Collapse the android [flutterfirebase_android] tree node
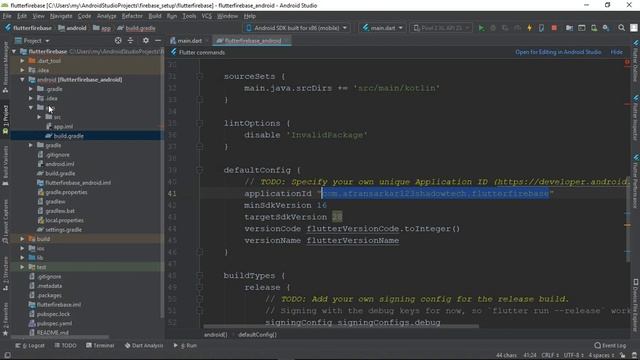This screenshot has width=640, height=360. 22,80
